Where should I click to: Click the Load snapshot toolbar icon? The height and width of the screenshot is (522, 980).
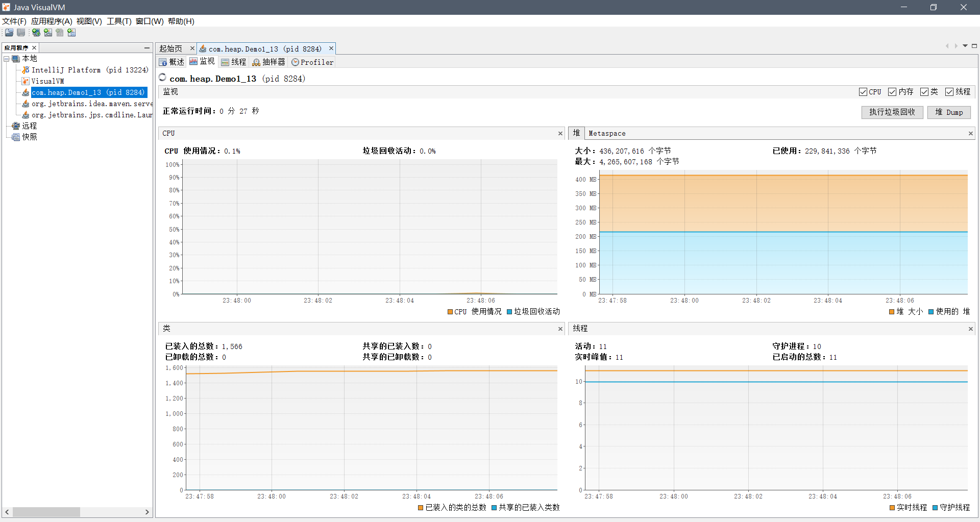[x=9, y=33]
